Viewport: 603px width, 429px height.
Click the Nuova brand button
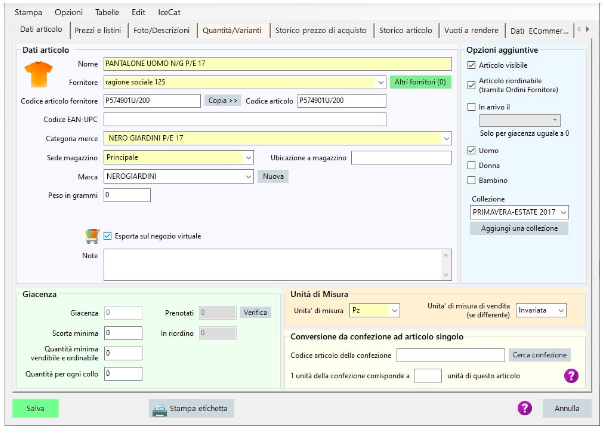click(x=273, y=176)
